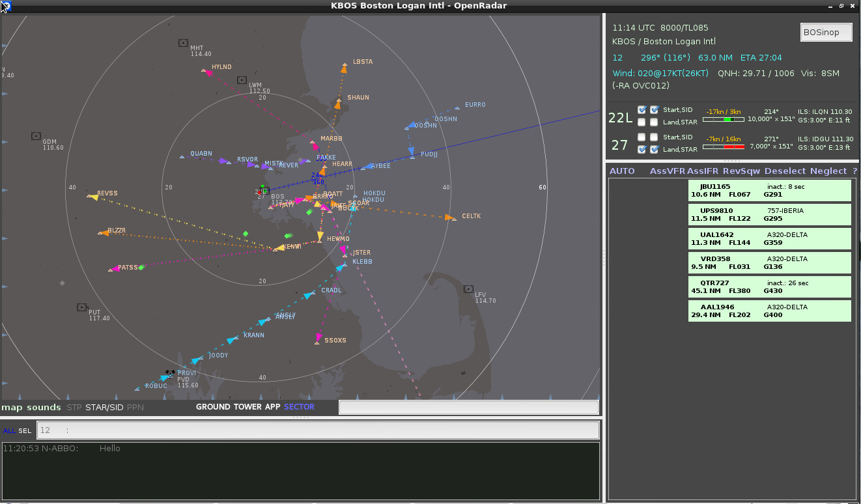Disable runway 27 Land checkbox

[642, 149]
